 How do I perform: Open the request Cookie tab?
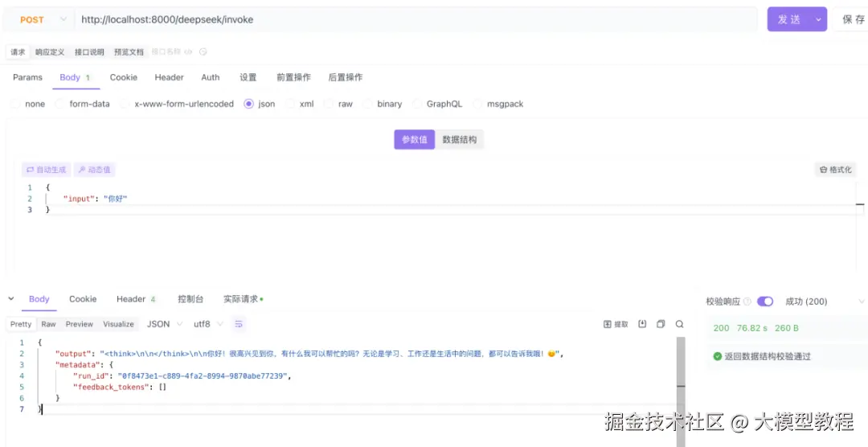coord(124,77)
